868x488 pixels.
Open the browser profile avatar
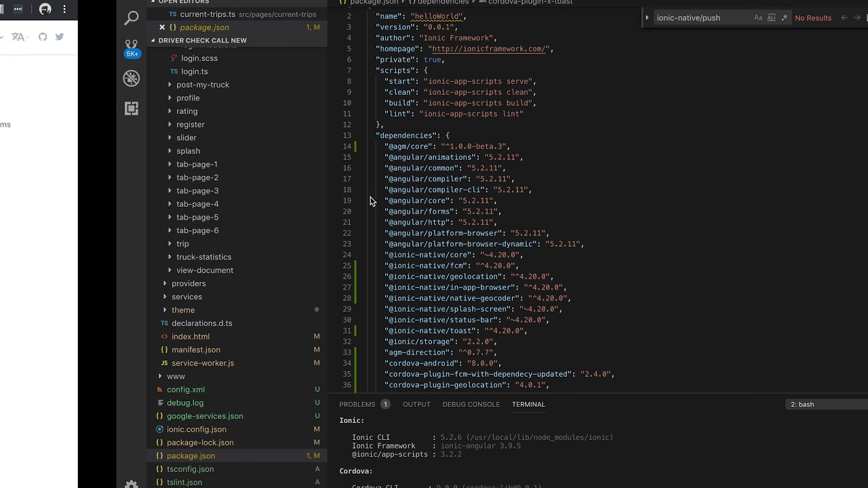pyautogui.click(x=45, y=9)
